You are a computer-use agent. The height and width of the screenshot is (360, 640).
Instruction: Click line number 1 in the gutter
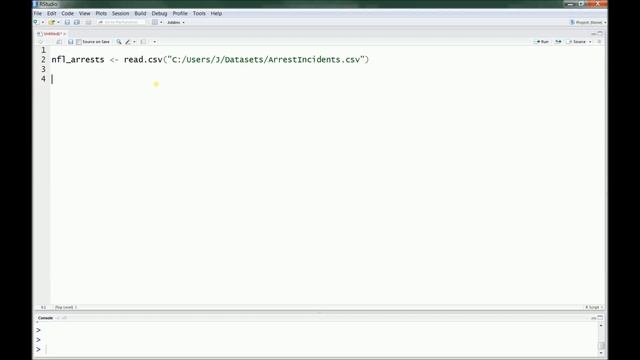pyautogui.click(x=43, y=50)
